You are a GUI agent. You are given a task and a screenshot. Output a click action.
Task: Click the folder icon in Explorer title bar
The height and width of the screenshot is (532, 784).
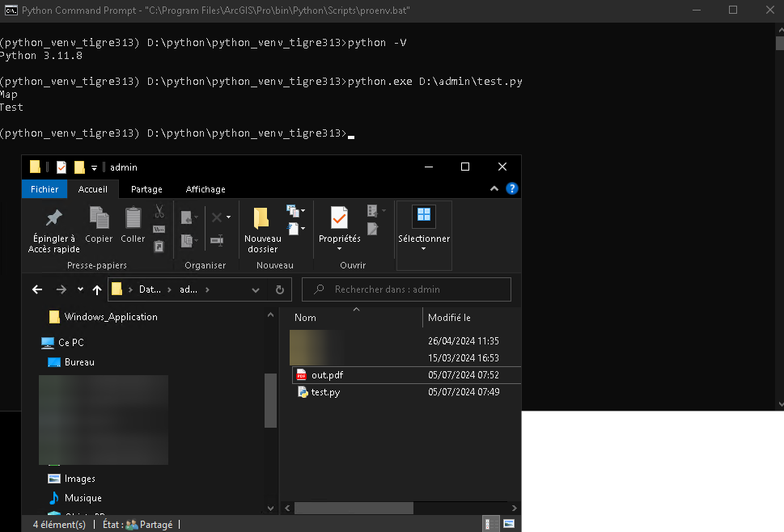point(35,167)
